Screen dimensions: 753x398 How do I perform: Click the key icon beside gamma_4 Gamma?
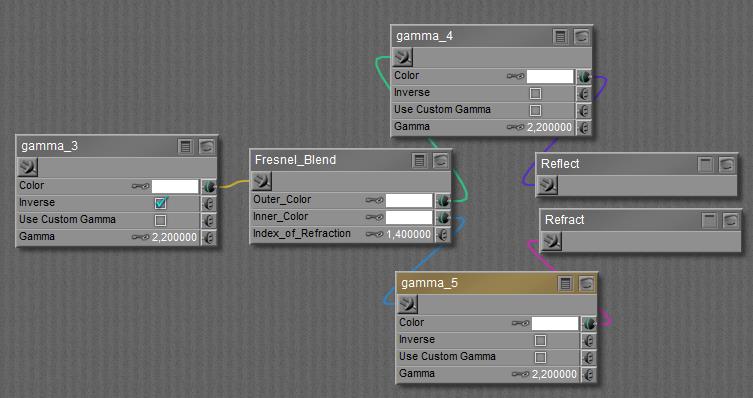(515, 128)
